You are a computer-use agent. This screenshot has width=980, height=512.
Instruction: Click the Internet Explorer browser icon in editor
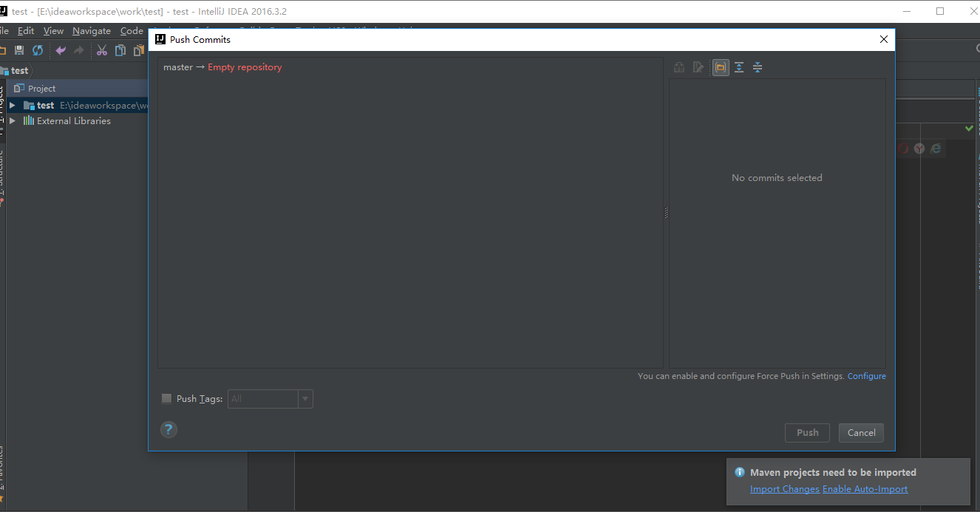click(936, 149)
